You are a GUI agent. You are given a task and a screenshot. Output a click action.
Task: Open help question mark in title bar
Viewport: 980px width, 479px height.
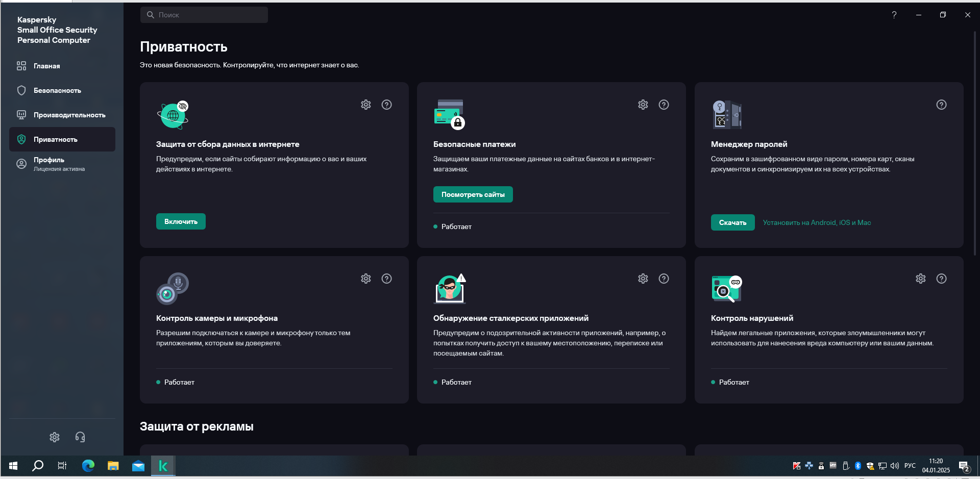[894, 15]
